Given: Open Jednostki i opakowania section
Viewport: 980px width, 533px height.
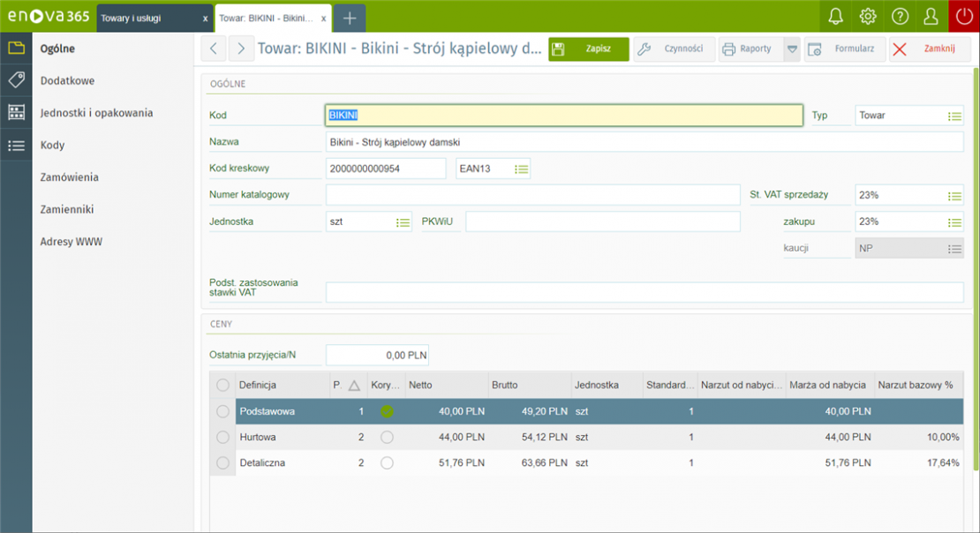Looking at the screenshot, I should [96, 113].
